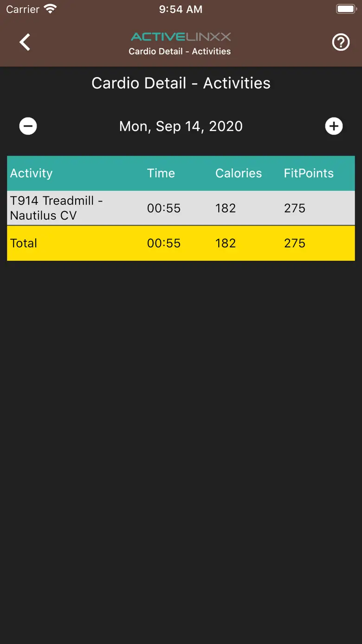Select the Calories column header
The height and width of the screenshot is (644, 362).
pyautogui.click(x=239, y=173)
